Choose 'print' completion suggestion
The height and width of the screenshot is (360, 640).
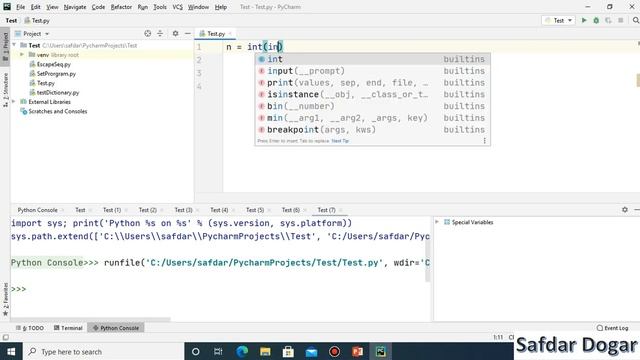click(x=373, y=83)
